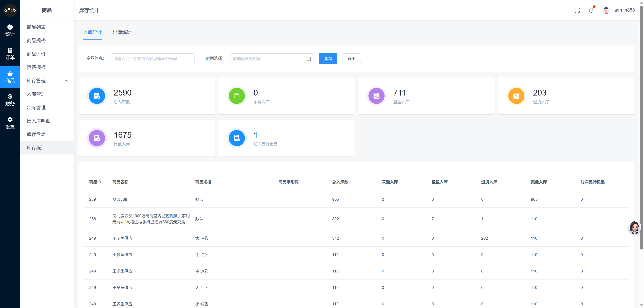Viewport: 644px width, 308px height.
Task: Click the 查询 button
Action: (x=328, y=59)
